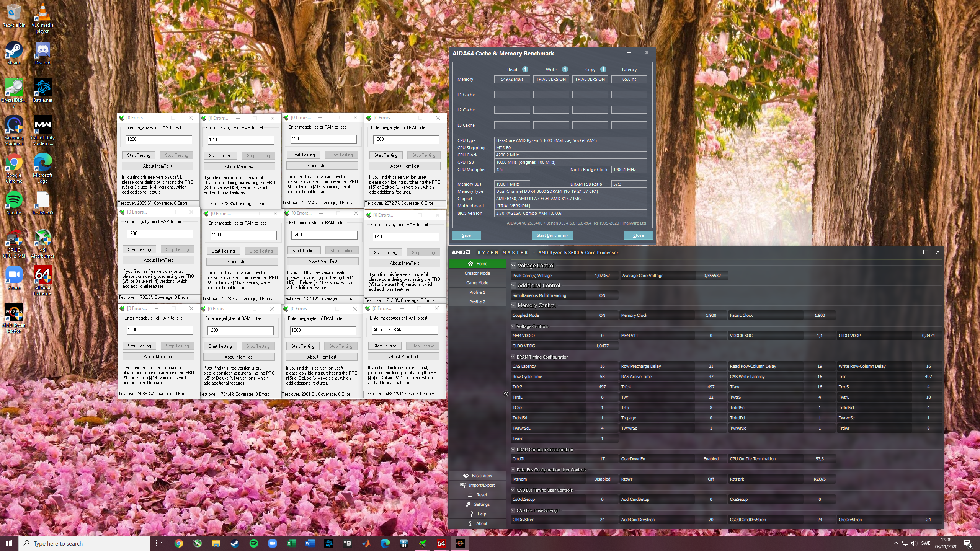Open the Read info icon in AIDA64
The image size is (980, 551).
coord(525,69)
